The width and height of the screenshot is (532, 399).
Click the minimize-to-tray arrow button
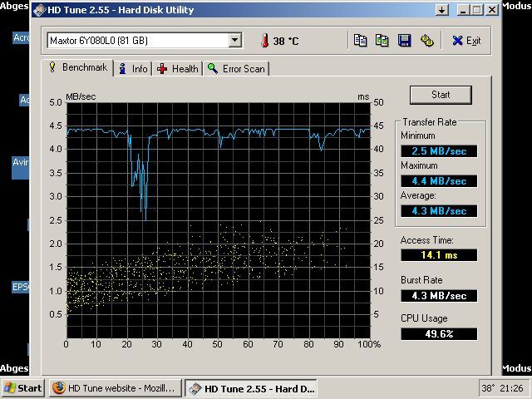coord(441,9)
